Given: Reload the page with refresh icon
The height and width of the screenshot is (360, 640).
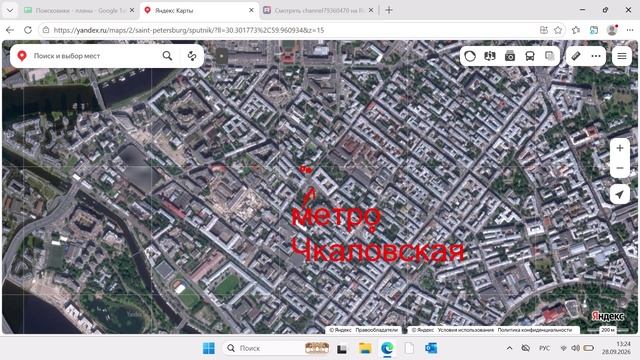Looking at the screenshot, I should (x=28, y=30).
